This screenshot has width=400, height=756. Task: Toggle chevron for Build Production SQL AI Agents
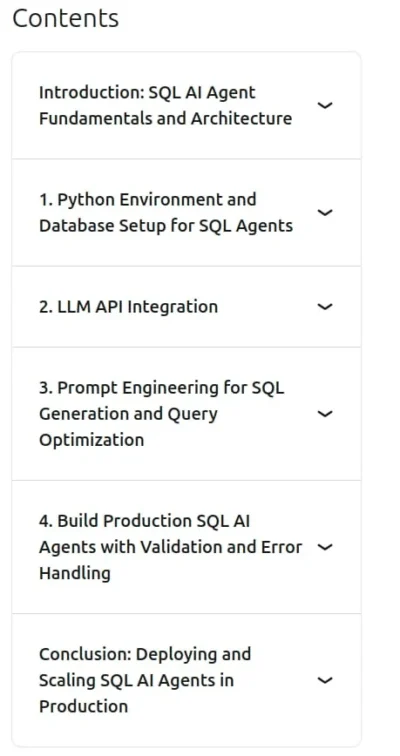[326, 547]
